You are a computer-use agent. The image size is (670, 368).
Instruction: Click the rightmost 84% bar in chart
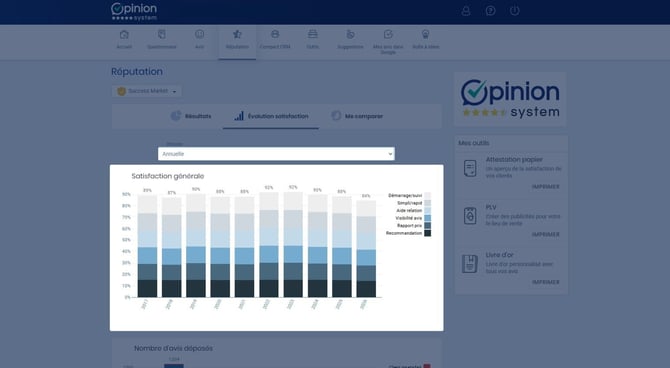[366, 249]
